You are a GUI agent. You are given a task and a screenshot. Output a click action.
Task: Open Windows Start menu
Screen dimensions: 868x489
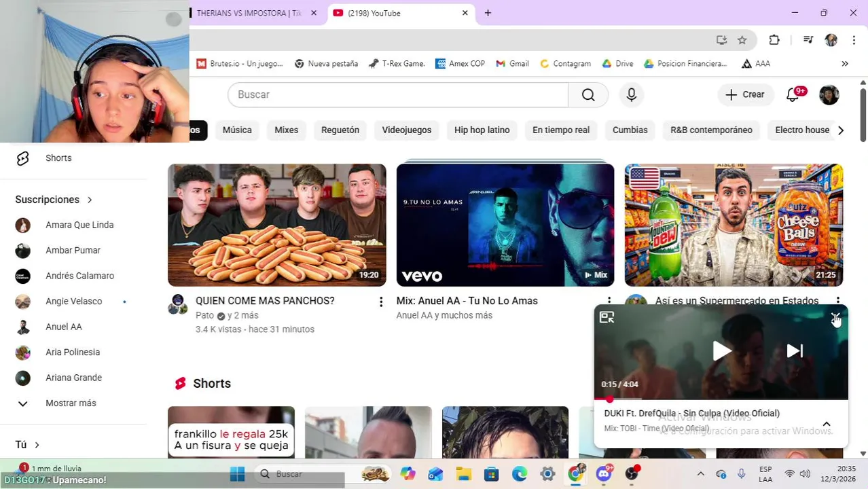(237, 473)
